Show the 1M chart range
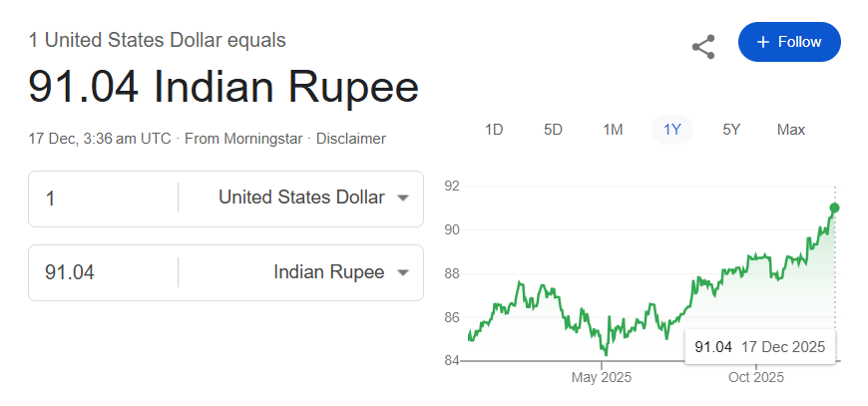Screen dimensions: 868x406 click(613, 129)
